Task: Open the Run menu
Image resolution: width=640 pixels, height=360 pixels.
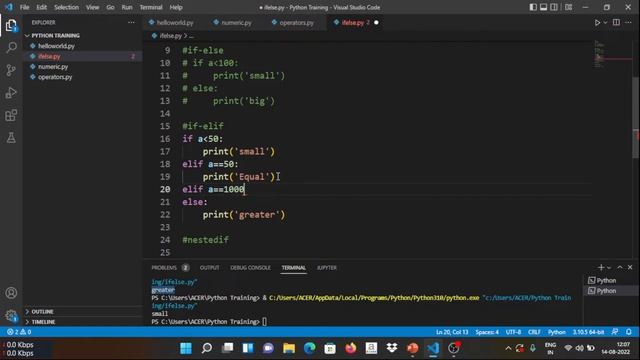Action: [127, 7]
